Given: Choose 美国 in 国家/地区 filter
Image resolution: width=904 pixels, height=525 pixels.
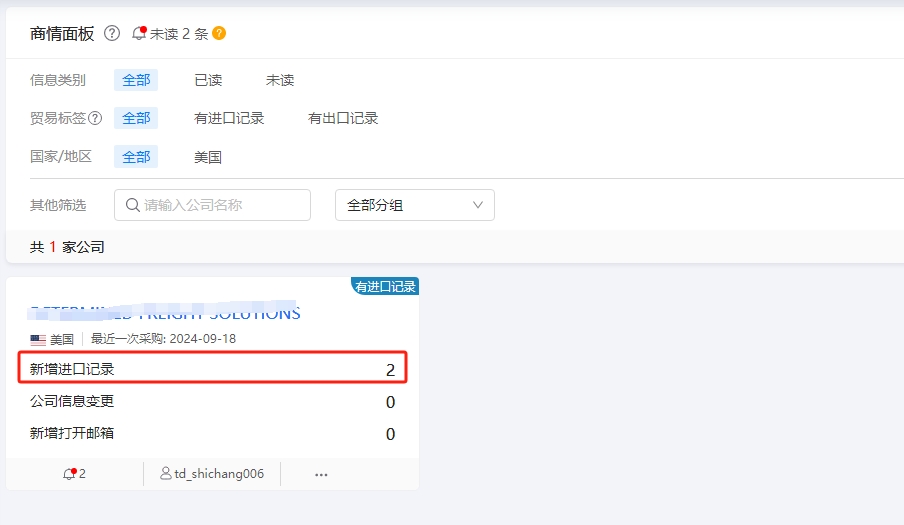Looking at the screenshot, I should coord(208,157).
